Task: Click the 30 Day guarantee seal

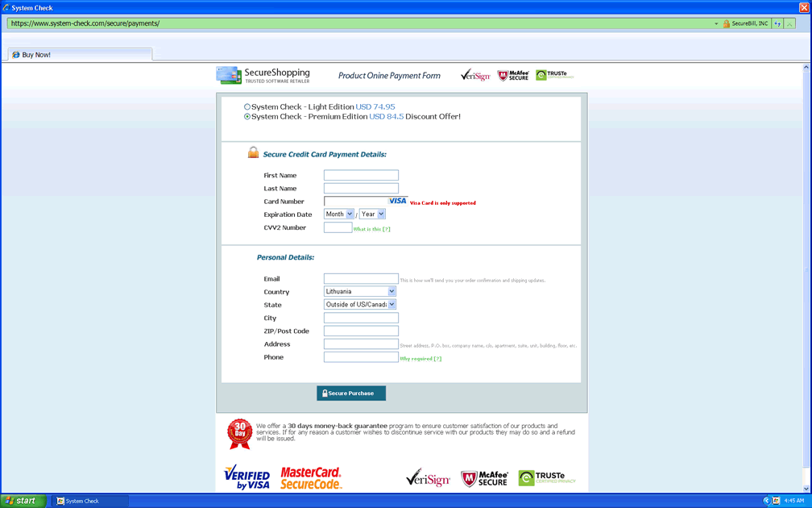Action: tap(239, 434)
